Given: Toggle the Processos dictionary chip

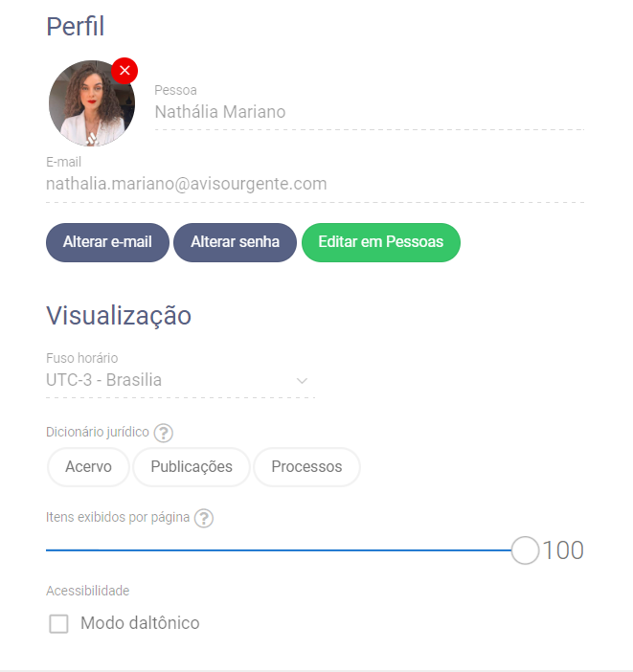Looking at the screenshot, I should (x=306, y=467).
